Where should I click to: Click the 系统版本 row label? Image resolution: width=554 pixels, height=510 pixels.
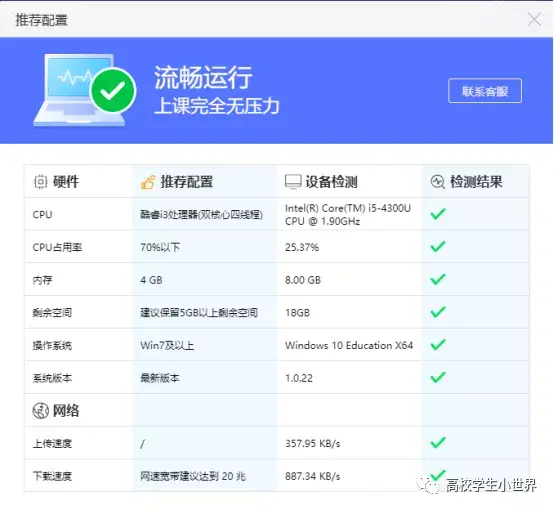(52, 378)
